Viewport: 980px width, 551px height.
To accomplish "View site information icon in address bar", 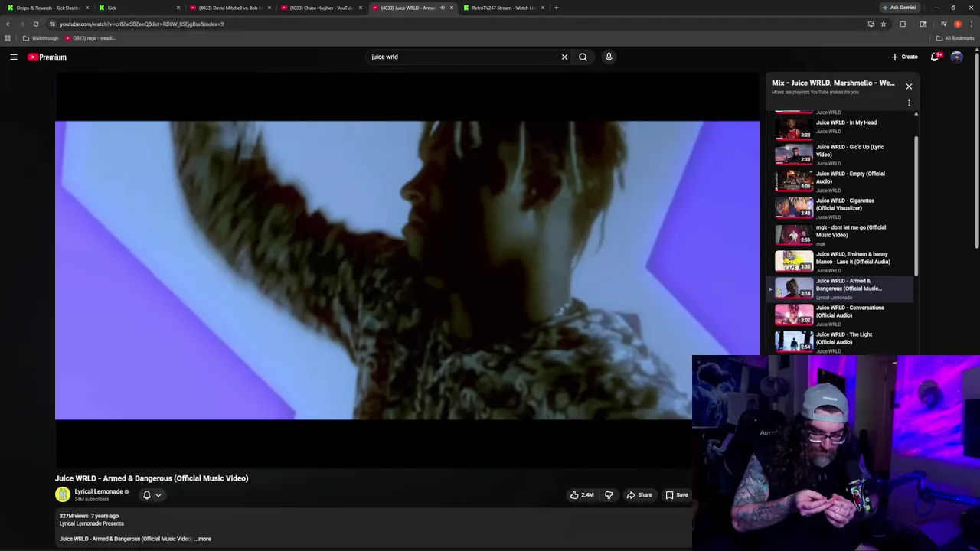I will [x=52, y=24].
